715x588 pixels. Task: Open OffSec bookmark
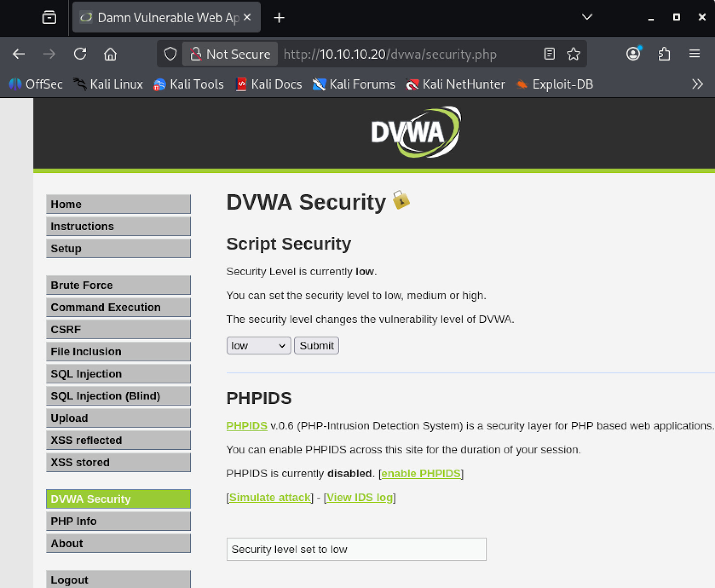coord(36,84)
